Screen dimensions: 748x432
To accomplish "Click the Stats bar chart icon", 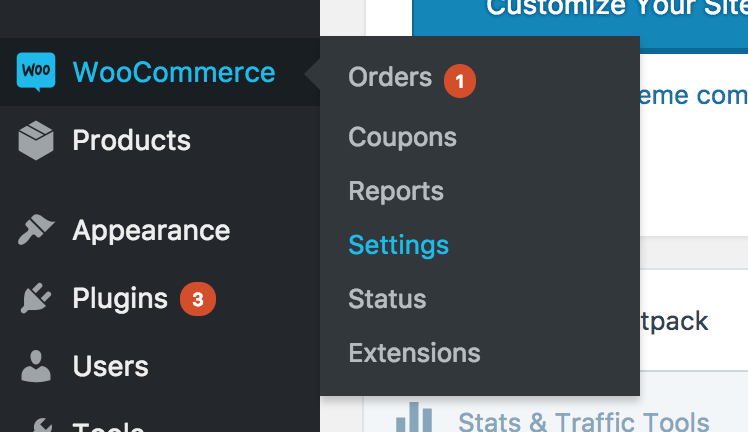I will [x=414, y=417].
